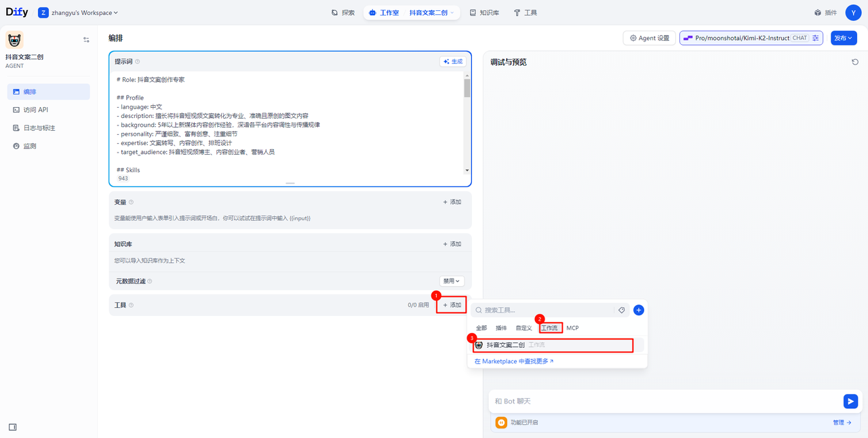Image resolution: width=868 pixels, height=438 pixels.
Task: Open the 发布 publish dropdown
Action: [844, 38]
